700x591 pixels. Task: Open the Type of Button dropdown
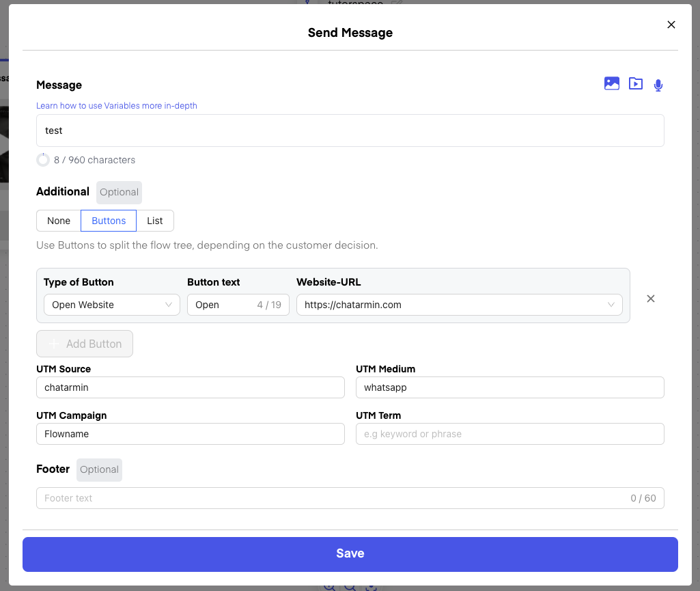coord(111,305)
